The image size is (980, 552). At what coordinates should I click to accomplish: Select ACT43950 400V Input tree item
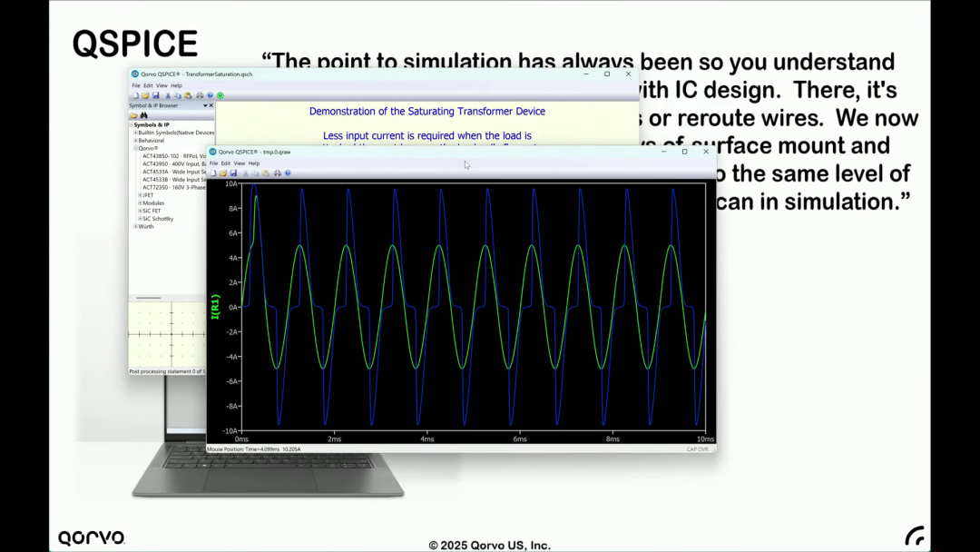coord(174,163)
